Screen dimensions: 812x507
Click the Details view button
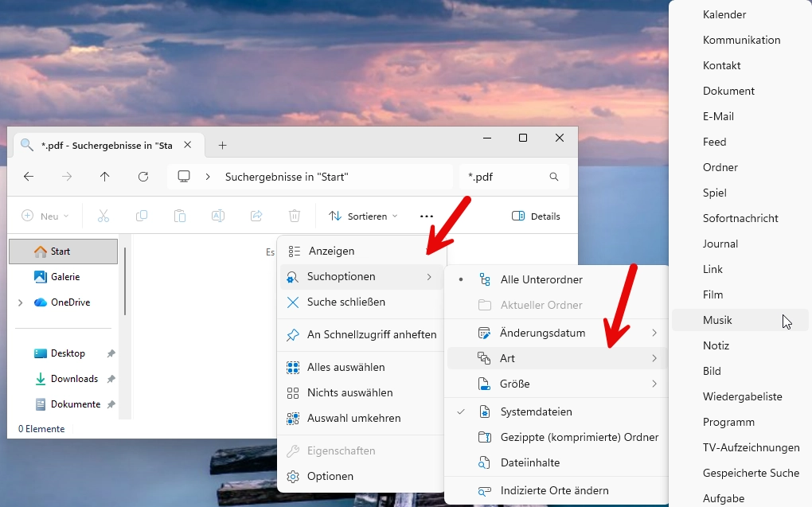click(x=536, y=216)
